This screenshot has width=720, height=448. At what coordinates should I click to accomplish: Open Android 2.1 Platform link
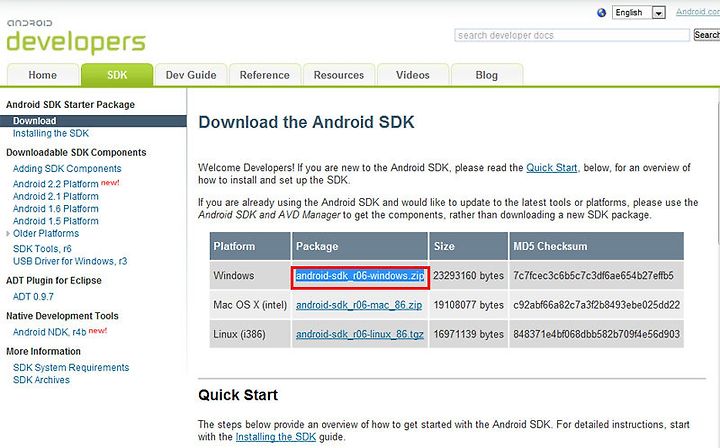pyautogui.click(x=56, y=196)
